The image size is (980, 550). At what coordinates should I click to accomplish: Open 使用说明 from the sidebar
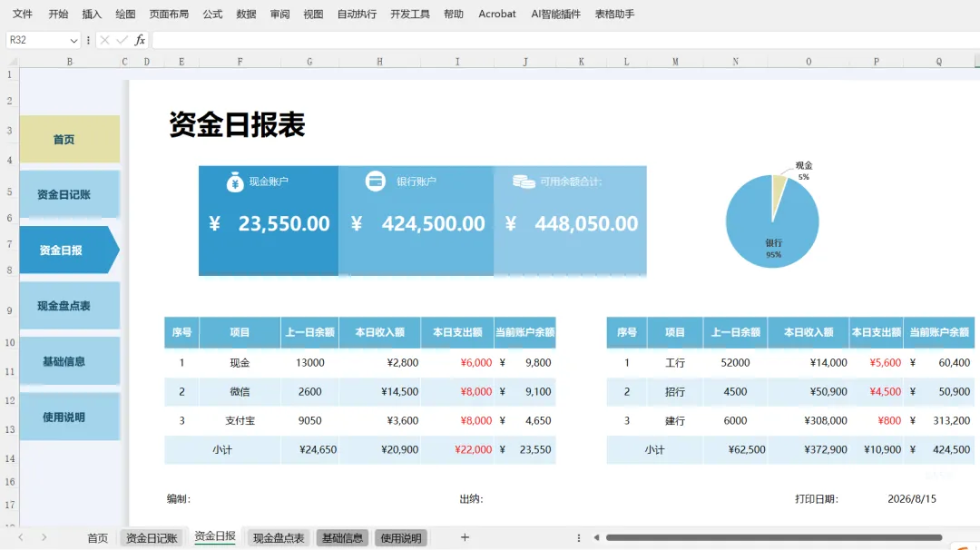(x=69, y=417)
